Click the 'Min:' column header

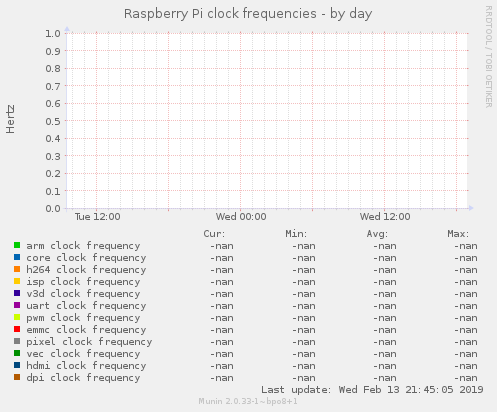(296, 234)
